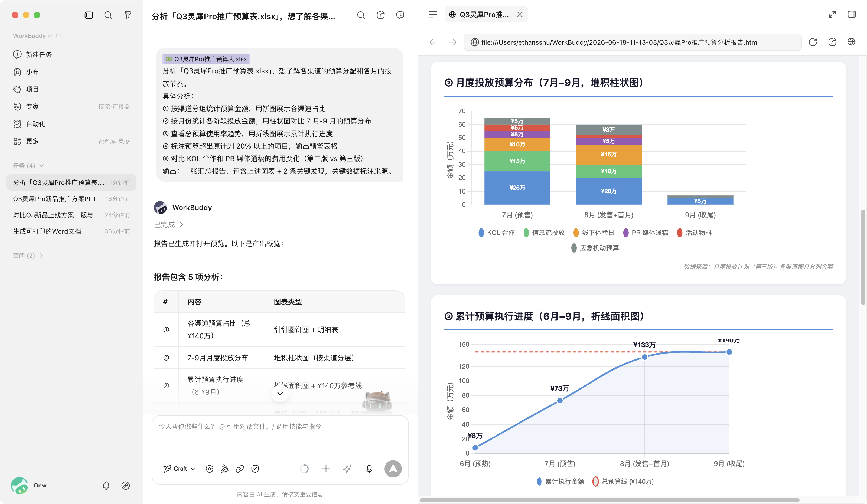Click the vertical scrollbar of preview page

(863, 257)
